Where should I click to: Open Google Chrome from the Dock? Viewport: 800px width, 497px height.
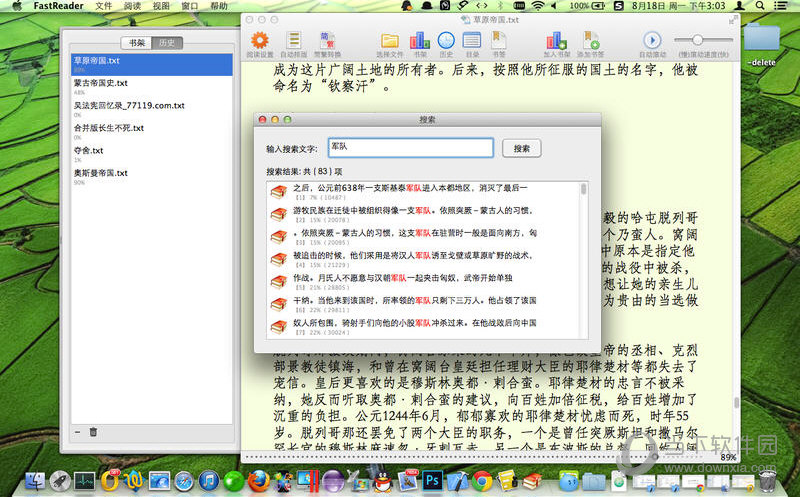[482, 481]
